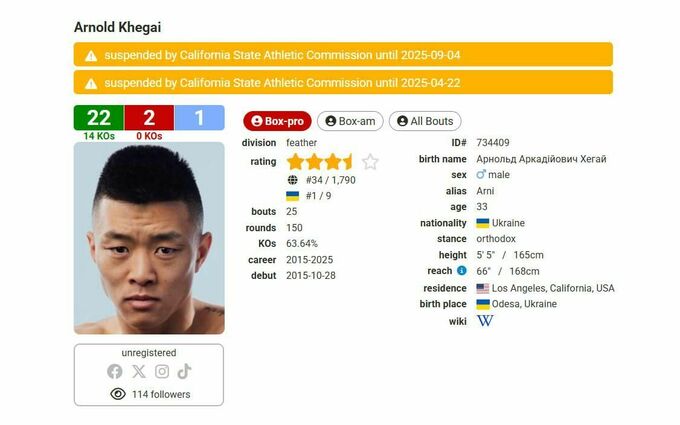Click the eye followers icon
This screenshot has height=425, width=680.
[x=118, y=394]
